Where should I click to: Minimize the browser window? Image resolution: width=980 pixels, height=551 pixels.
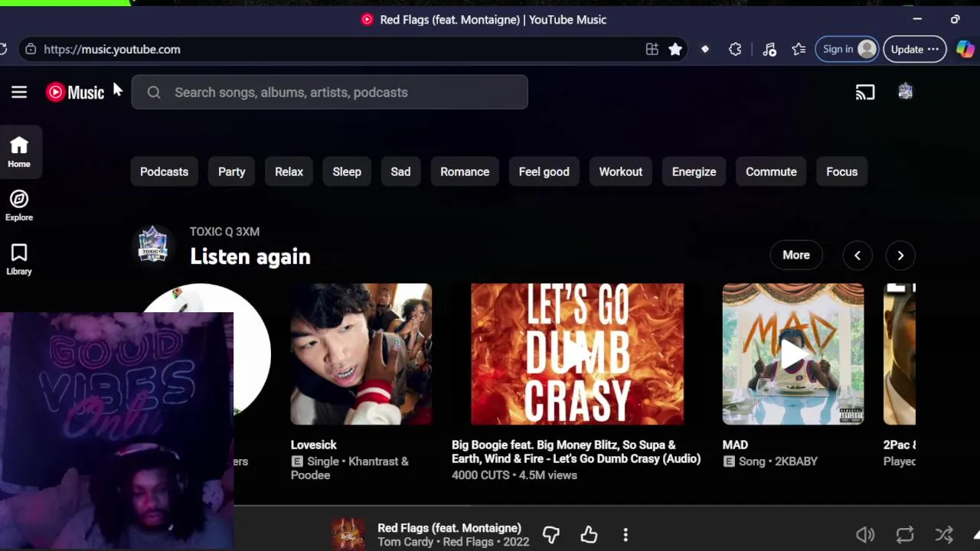917,19
